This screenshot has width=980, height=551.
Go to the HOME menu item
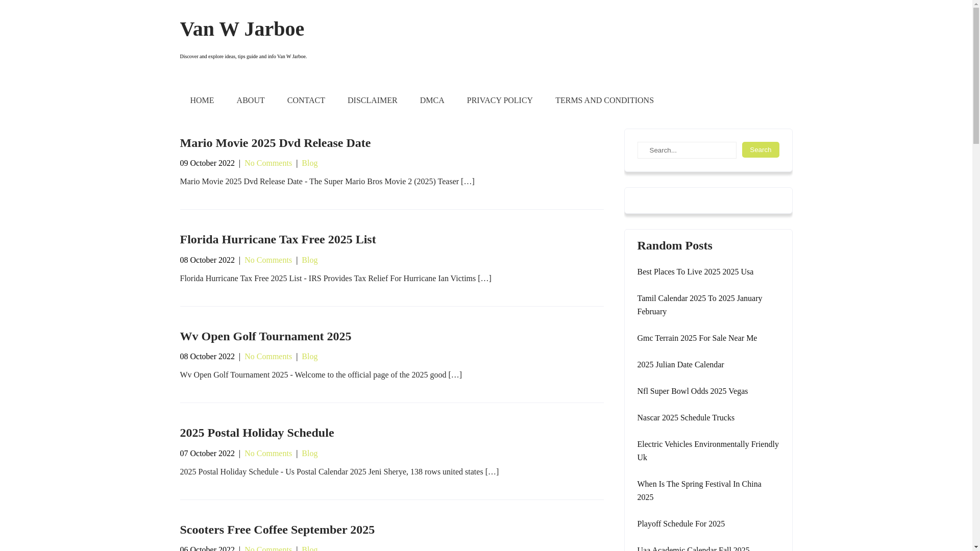[x=202, y=101]
